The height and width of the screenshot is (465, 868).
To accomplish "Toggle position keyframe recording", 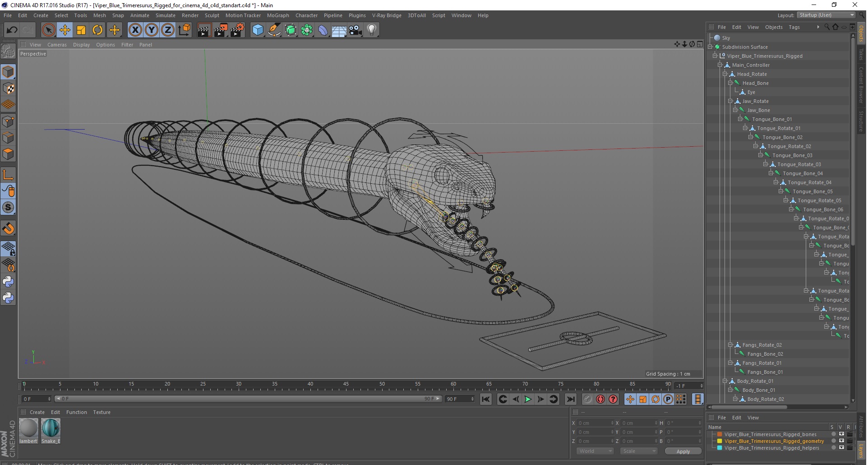I will [630, 399].
